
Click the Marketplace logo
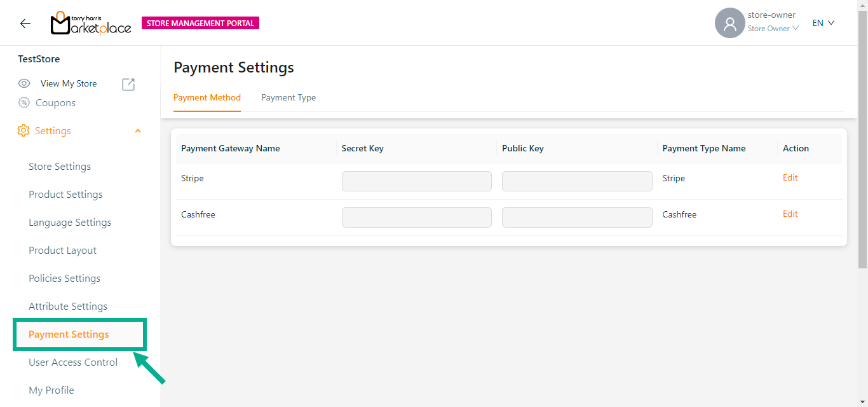click(91, 24)
